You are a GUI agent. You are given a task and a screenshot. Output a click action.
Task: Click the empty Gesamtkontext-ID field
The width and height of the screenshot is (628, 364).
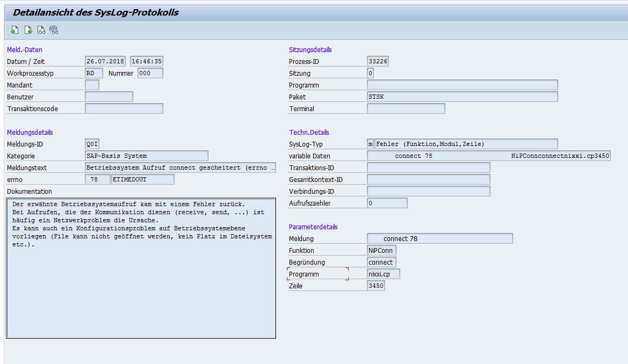[429, 179]
